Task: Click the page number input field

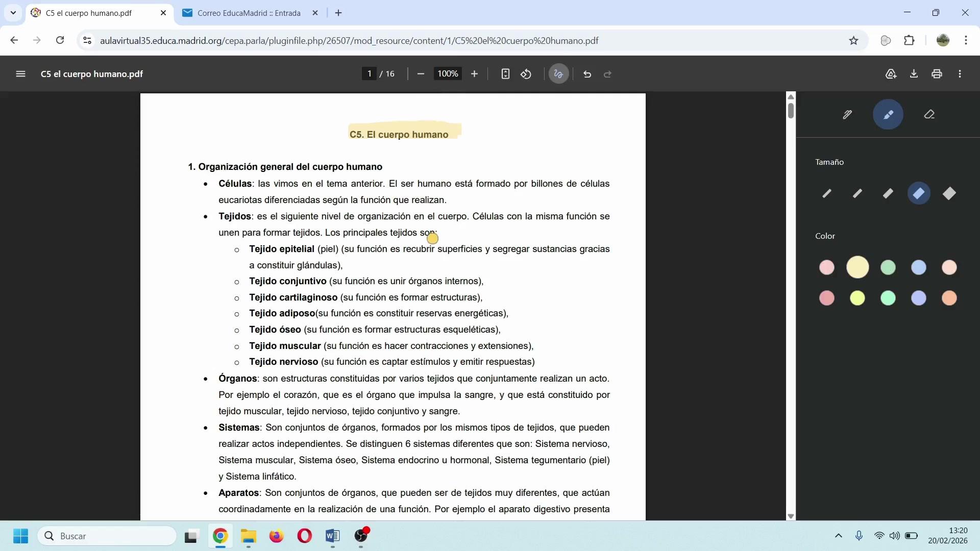Action: point(369,74)
